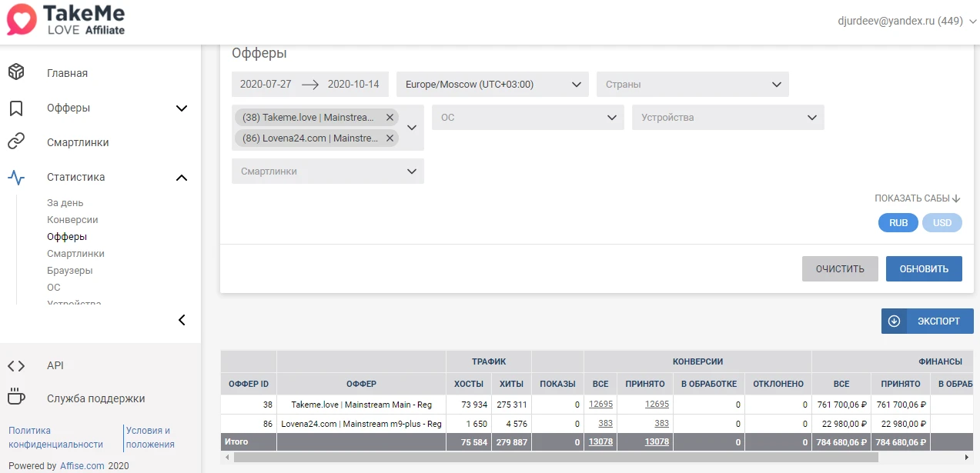Open the ОС filter dropdown
The height and width of the screenshot is (473, 980).
(528, 118)
